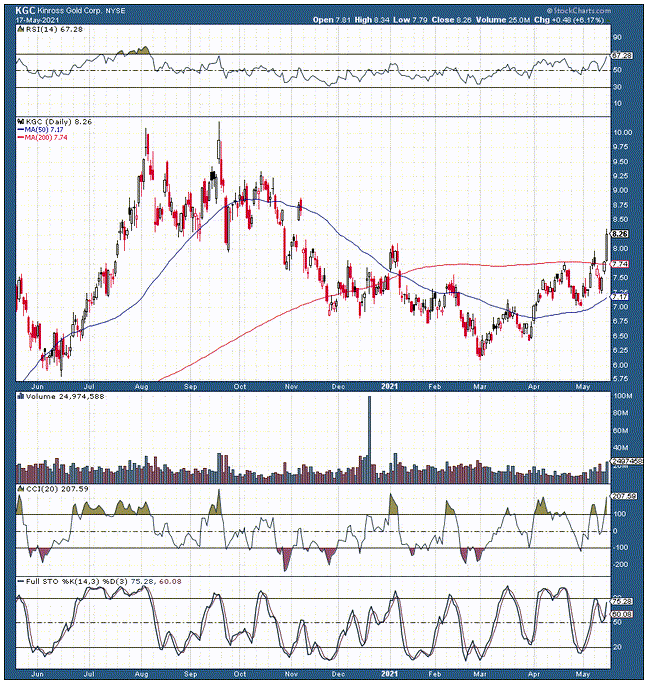Screen dimensions: 648x687
Task: Select the Volume 24,974,588 panel label
Action: [x=65, y=397]
